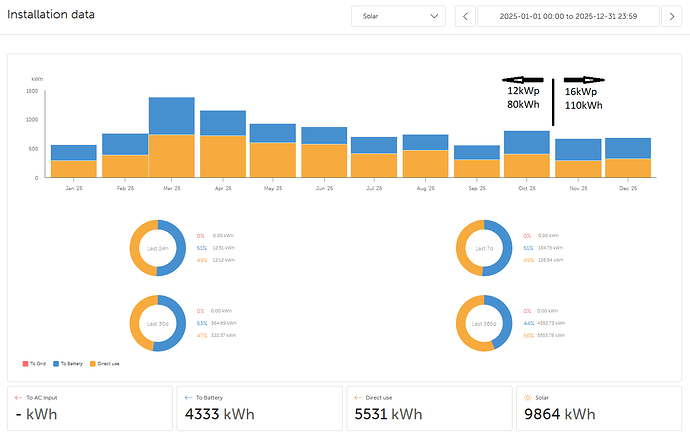Go to the next date range

point(674,16)
